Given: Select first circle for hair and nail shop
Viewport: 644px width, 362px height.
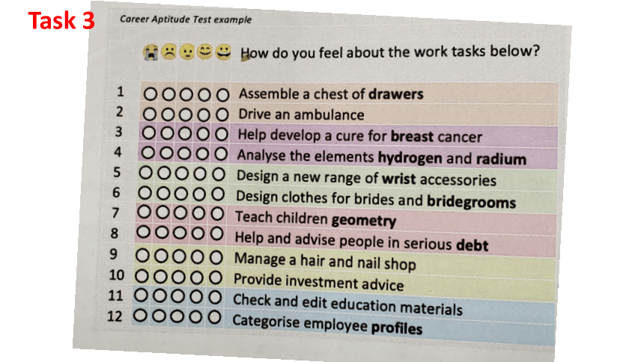Looking at the screenshot, I should point(142,256).
